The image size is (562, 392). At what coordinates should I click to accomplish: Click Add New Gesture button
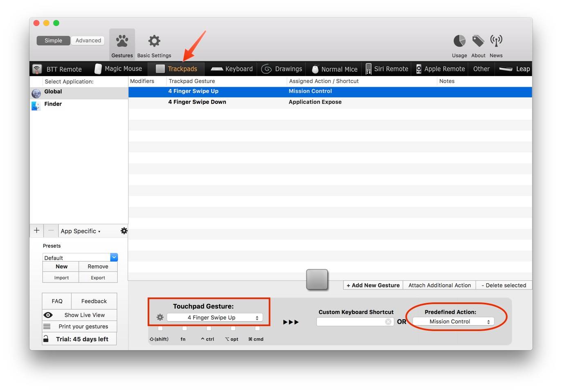point(373,285)
